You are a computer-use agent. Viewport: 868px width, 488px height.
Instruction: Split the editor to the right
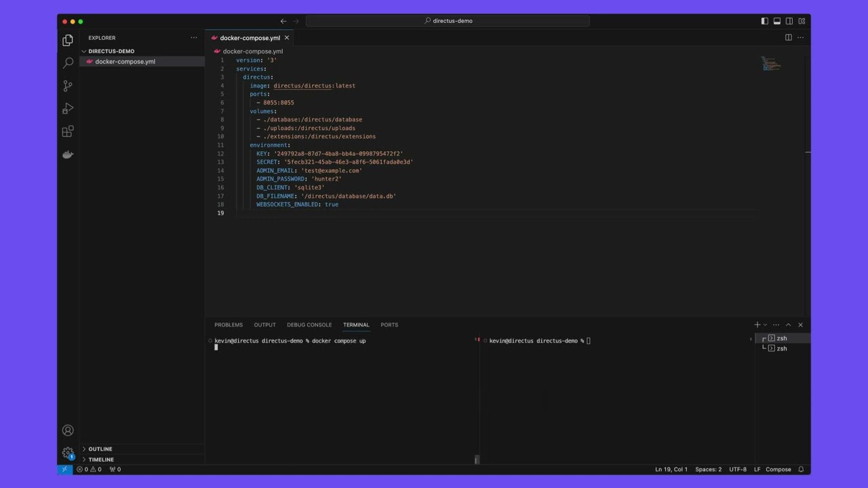pos(789,37)
